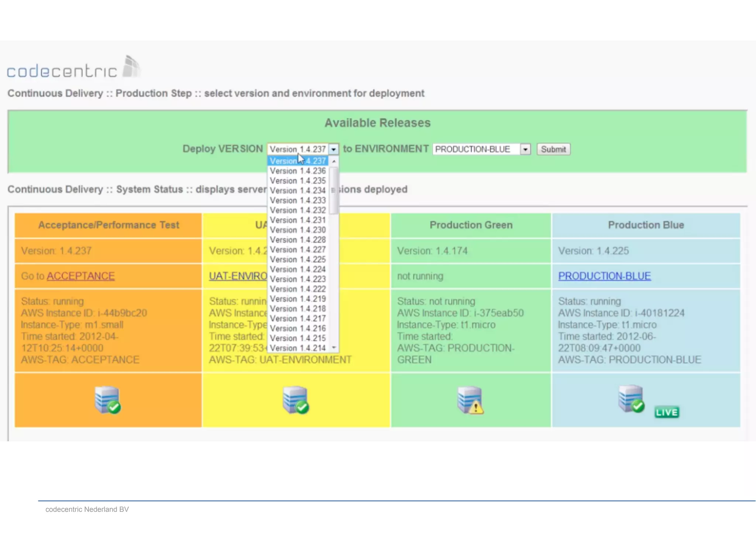Select Version 1.4.232 in the list
The width and height of the screenshot is (756, 534).
(298, 210)
